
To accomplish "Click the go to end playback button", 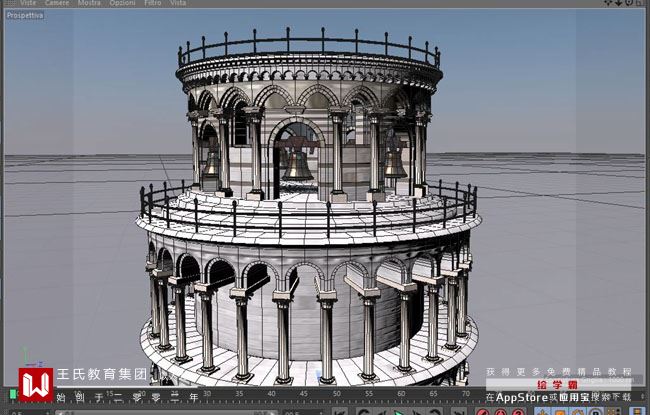I will coord(458,412).
